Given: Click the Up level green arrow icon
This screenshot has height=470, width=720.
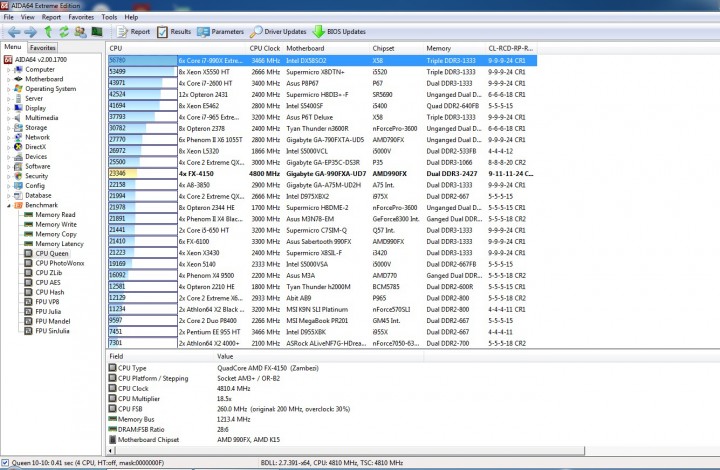Looking at the screenshot, I should (48, 31).
